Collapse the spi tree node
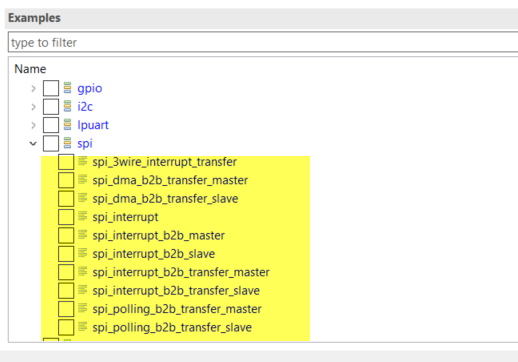Screen dimensions: 518x362 [x=33, y=144]
